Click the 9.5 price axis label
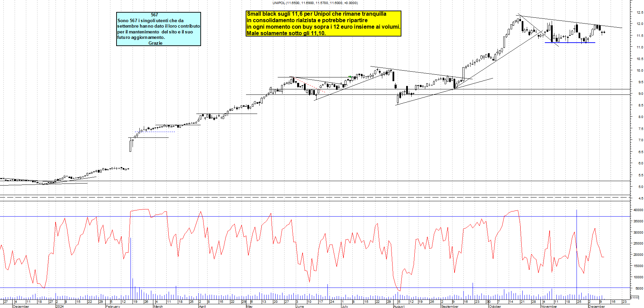644x308 pixels. coord(640,82)
